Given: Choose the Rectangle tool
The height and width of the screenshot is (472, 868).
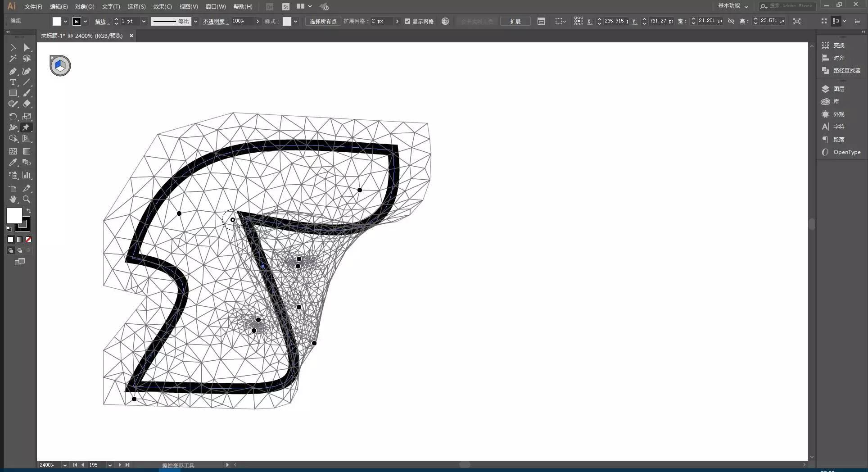Looking at the screenshot, I should pyautogui.click(x=13, y=93).
